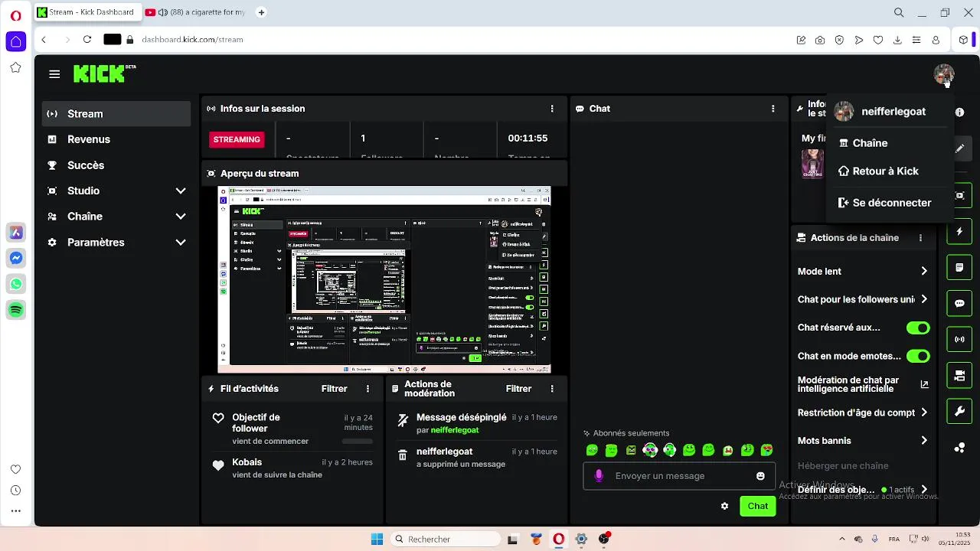
Task: Click the lightning bolt icon in right strip
Action: [960, 231]
